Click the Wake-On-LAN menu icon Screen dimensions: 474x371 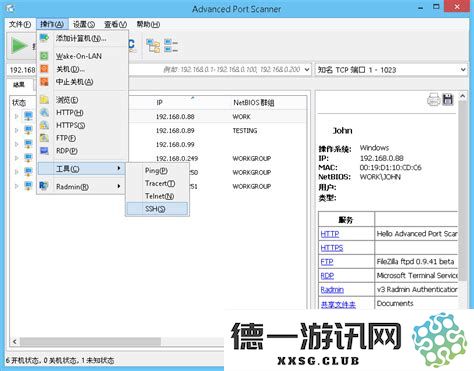click(x=44, y=56)
